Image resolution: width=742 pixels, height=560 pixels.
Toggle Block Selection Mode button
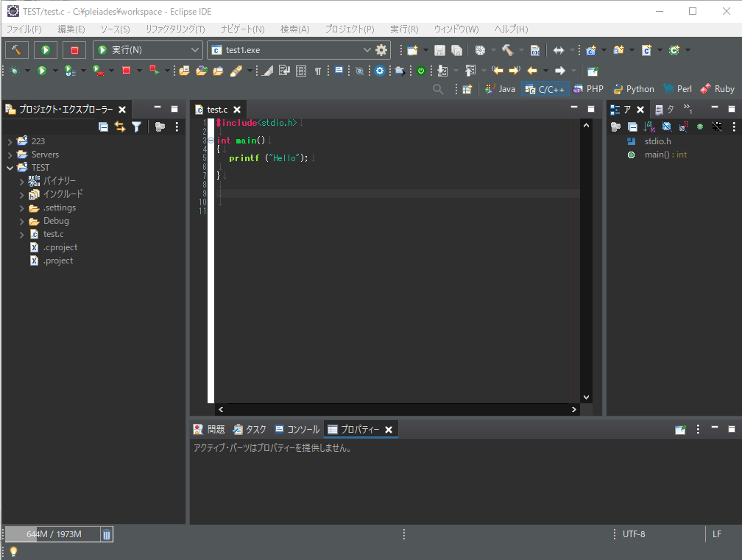coord(301,71)
